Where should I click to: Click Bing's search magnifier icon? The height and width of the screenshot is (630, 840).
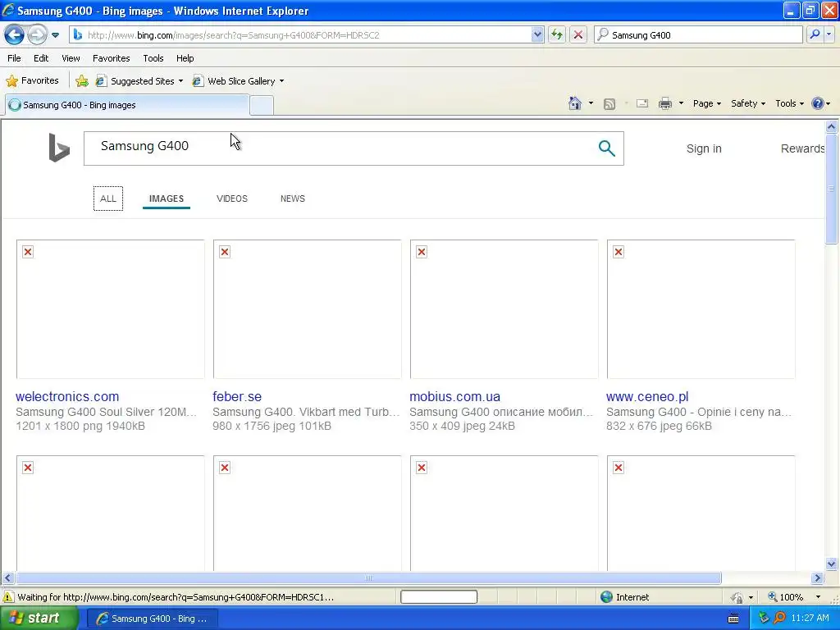(606, 148)
